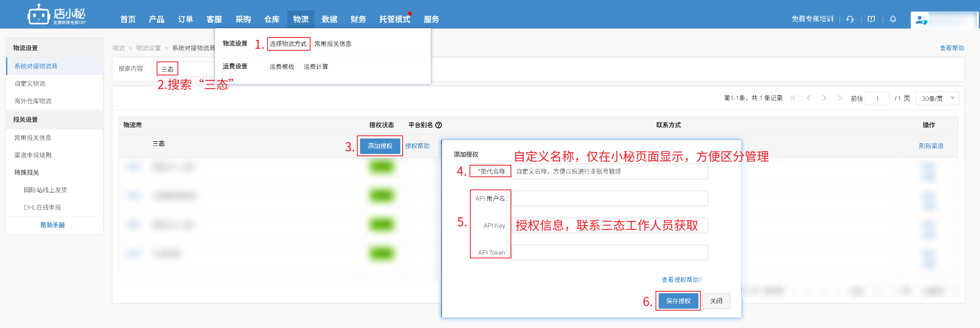Go to the next page arrow
980x328 pixels.
tap(825, 98)
